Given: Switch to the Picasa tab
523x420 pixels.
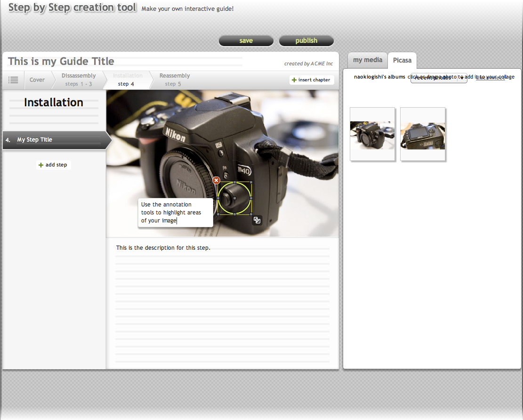Looking at the screenshot, I should tap(402, 60).
